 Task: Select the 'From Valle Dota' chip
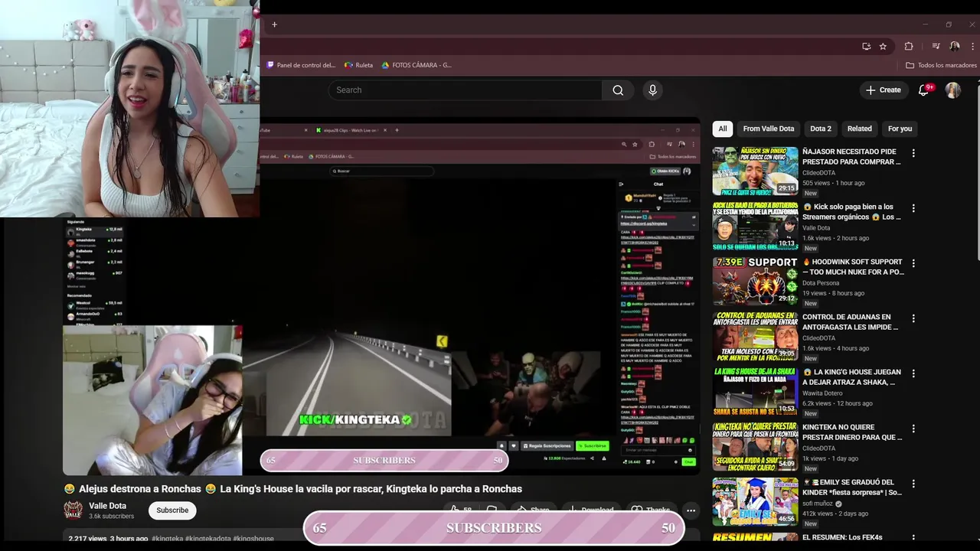(769, 129)
